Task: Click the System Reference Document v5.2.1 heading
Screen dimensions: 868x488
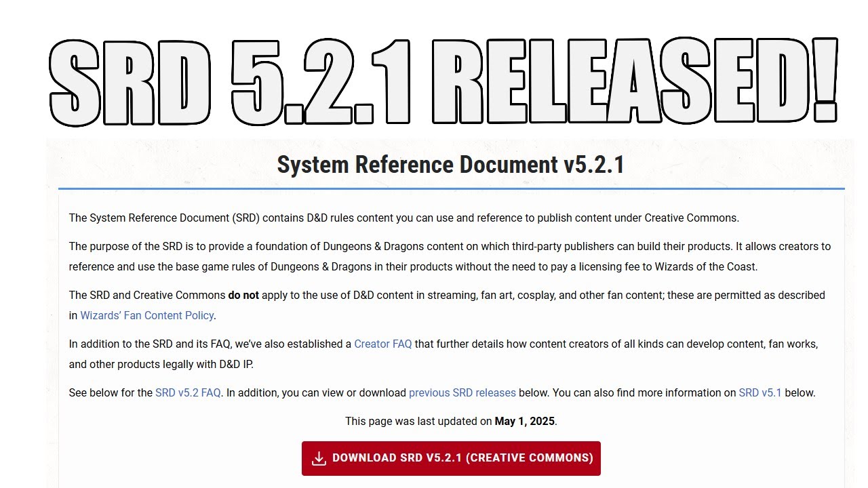Action: point(450,165)
